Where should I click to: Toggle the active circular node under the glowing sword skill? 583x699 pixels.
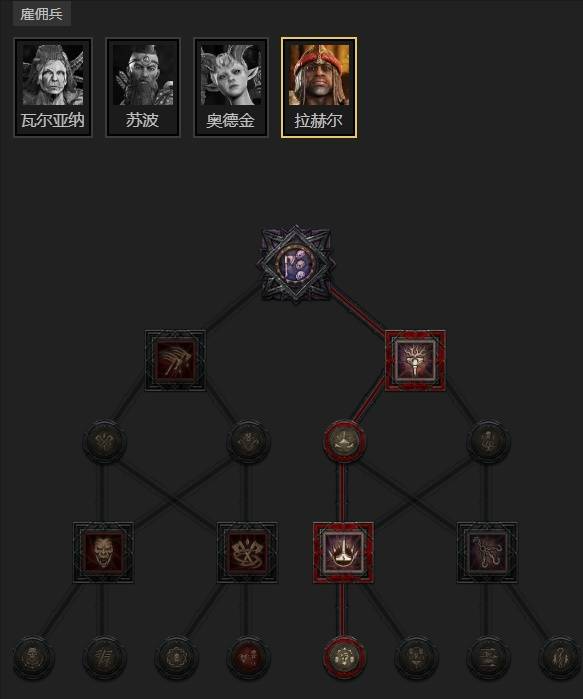pos(344,442)
